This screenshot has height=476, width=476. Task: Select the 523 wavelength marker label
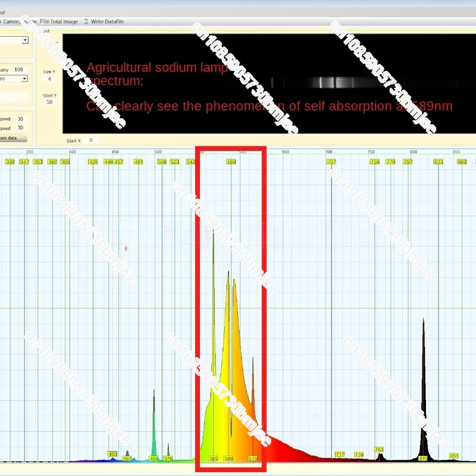tap(174, 162)
